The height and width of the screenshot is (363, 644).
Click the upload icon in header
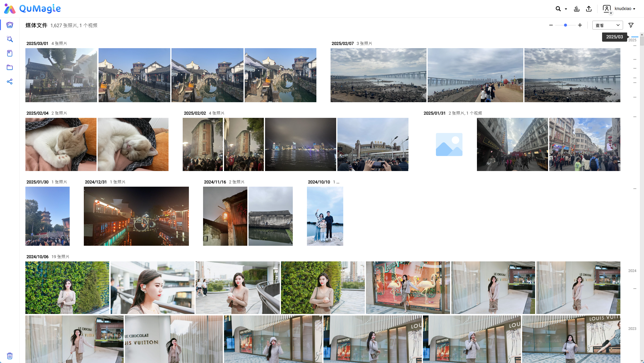(589, 9)
